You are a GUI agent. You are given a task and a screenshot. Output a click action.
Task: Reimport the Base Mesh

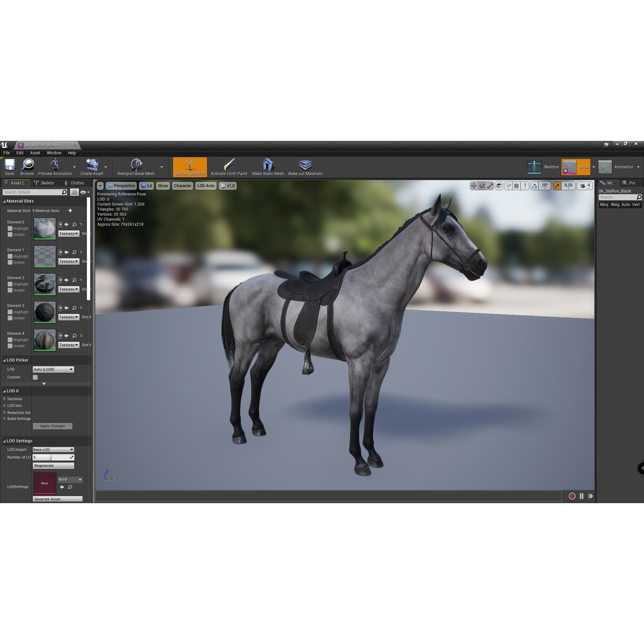(136, 167)
